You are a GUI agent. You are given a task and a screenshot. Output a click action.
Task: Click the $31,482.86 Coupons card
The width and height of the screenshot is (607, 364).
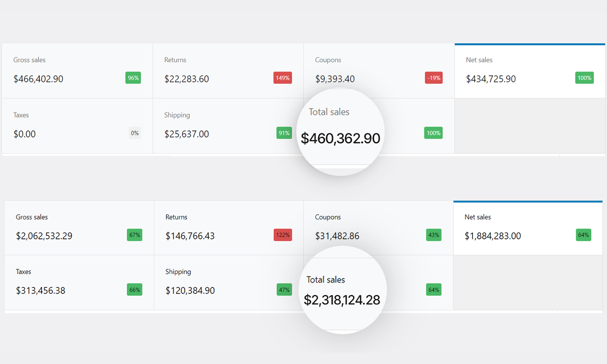378,228
